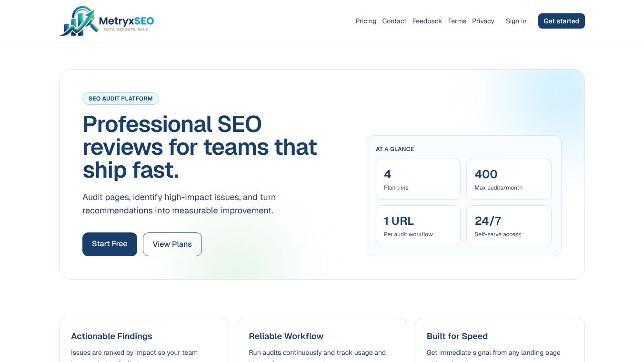
Task: Open the Pricing page
Action: coord(365,21)
